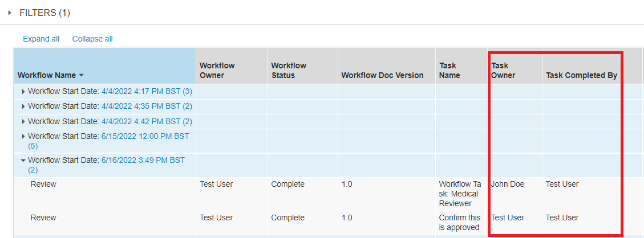Image resolution: width=644 pixels, height=238 pixels.
Task: Select the John Doe task owner cell
Action: coord(508,184)
